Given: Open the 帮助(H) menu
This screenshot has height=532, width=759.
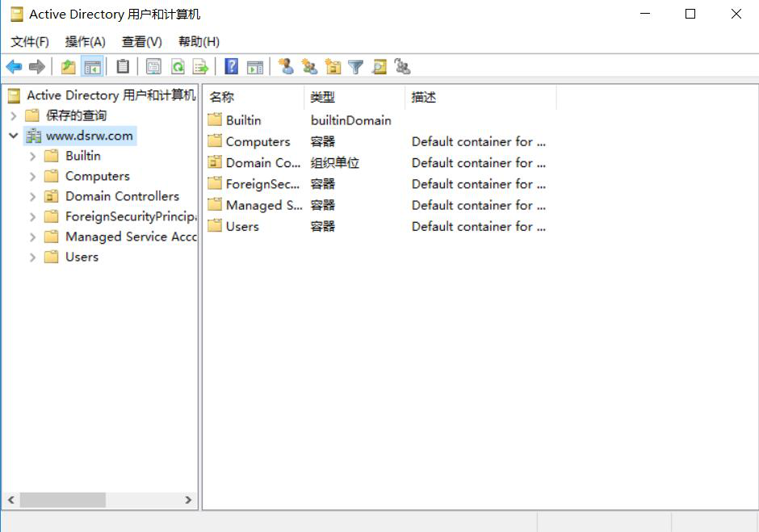Looking at the screenshot, I should point(199,42).
